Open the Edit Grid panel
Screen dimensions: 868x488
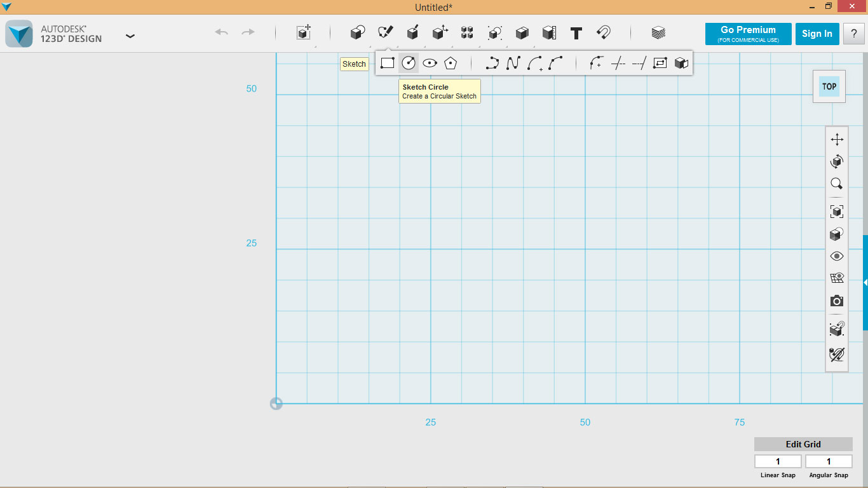pos(803,444)
